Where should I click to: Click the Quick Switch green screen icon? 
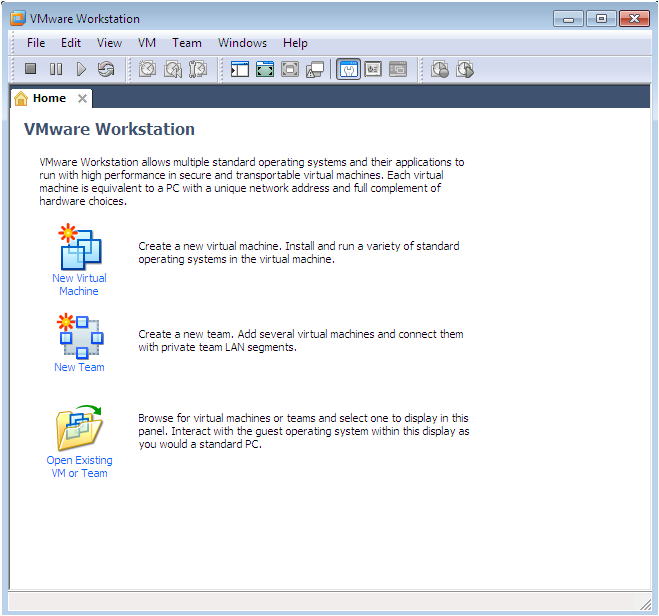(265, 69)
